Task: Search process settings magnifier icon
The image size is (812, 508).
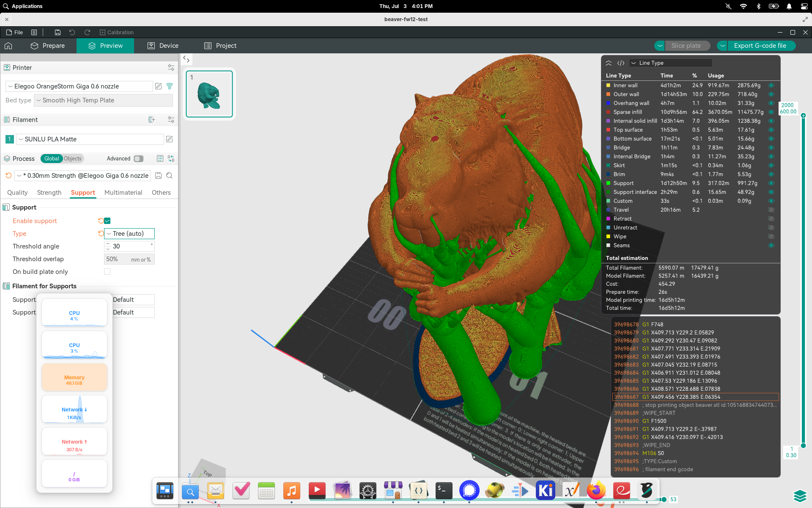Action: coord(170,176)
